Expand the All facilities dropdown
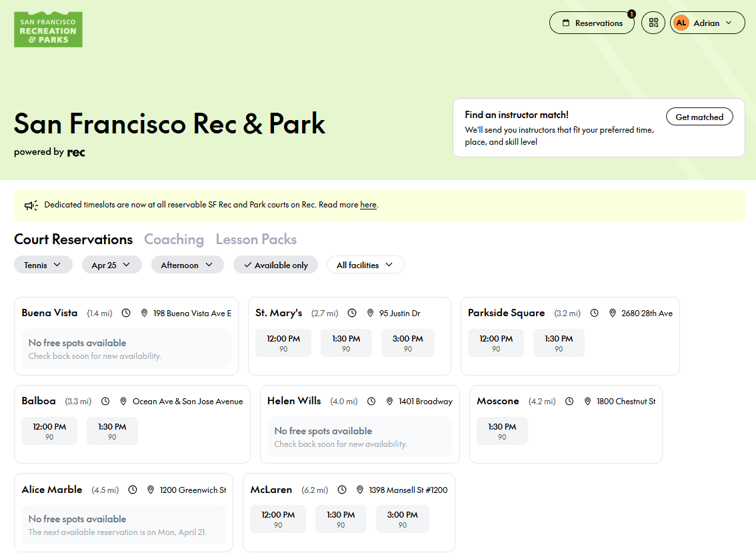This screenshot has width=756, height=553. (365, 265)
